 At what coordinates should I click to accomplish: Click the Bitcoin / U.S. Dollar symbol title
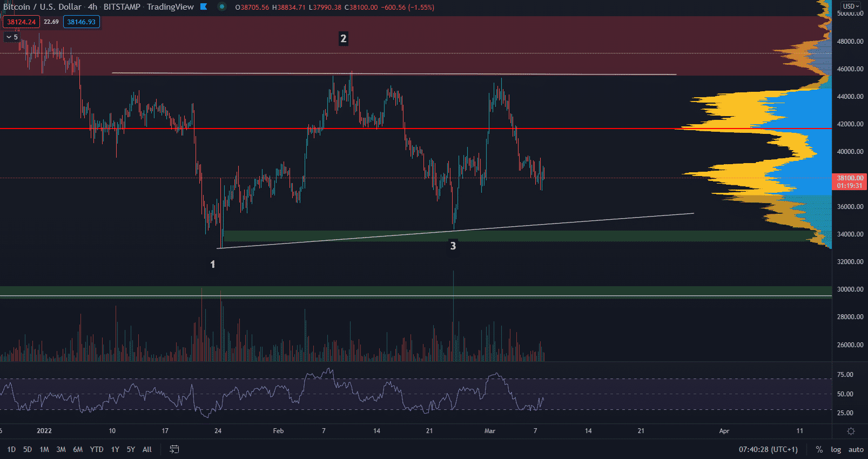point(42,7)
